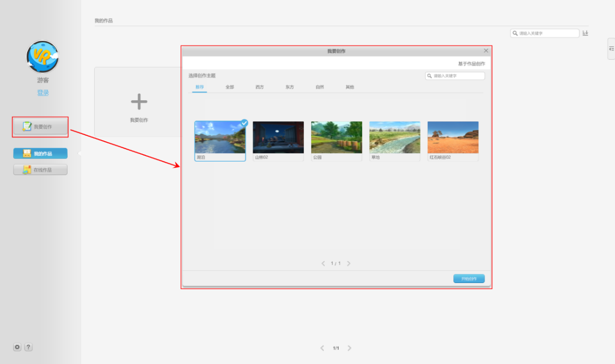Screen dimensions: 615x364
Task: Switch to the 西方 tab
Action: pyautogui.click(x=259, y=87)
